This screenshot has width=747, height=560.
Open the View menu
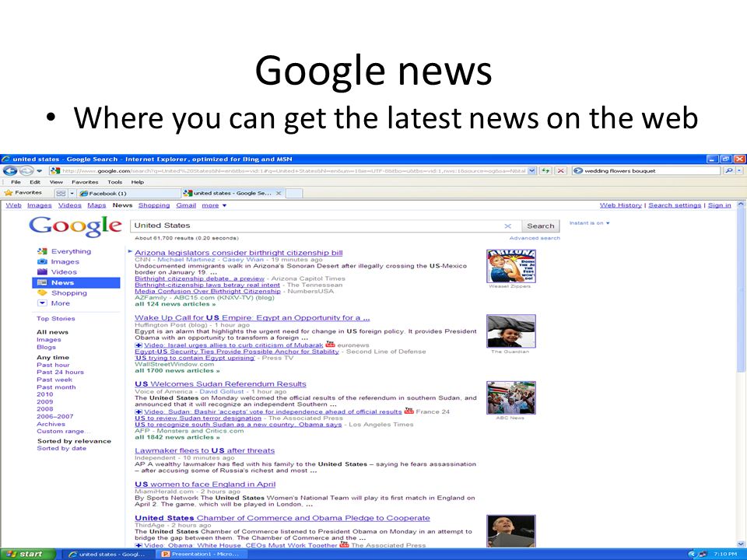click(56, 182)
